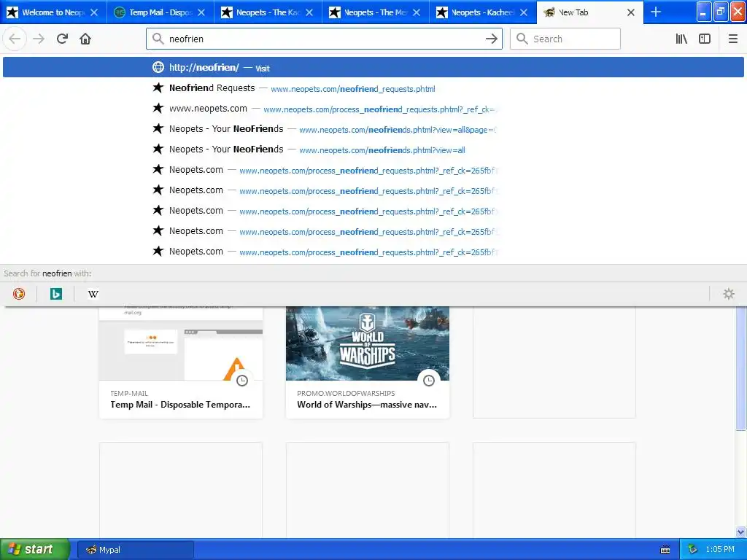The height and width of the screenshot is (560, 747).
Task: Click the World of Warships tile history clock icon
Action: pos(429,380)
